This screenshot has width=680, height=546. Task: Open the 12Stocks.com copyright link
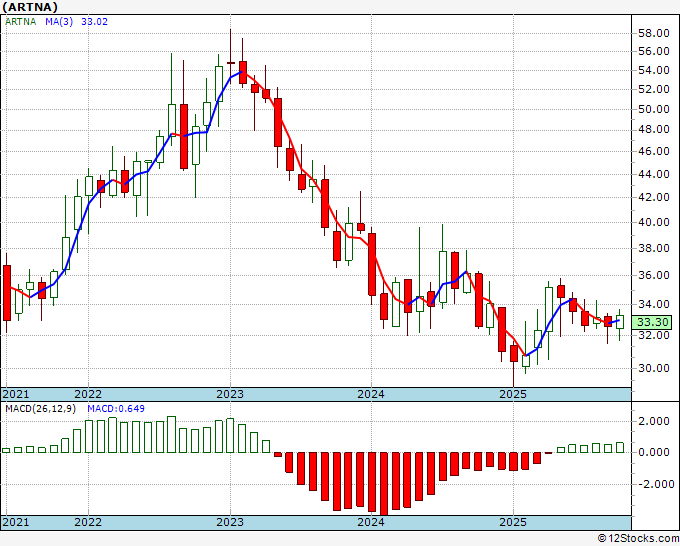(638, 539)
